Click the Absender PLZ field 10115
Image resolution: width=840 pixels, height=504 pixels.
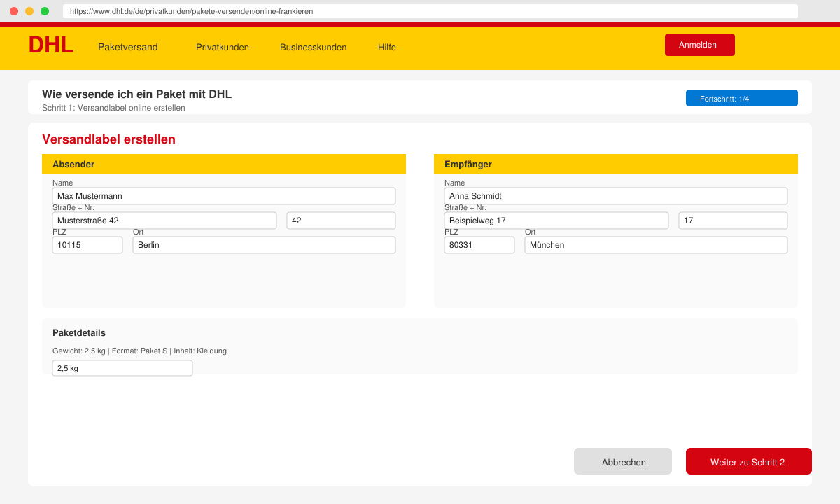pyautogui.click(x=87, y=245)
